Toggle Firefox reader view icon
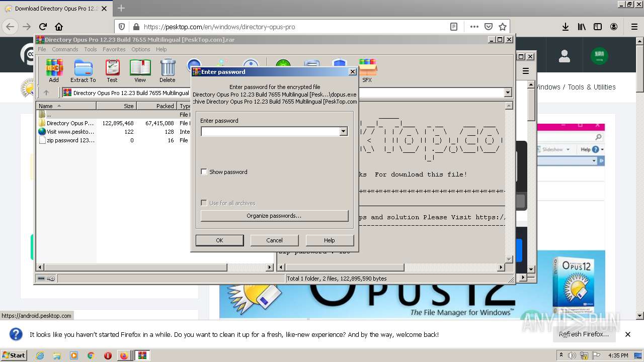Screen dimensions: 644x362 [x=453, y=27]
